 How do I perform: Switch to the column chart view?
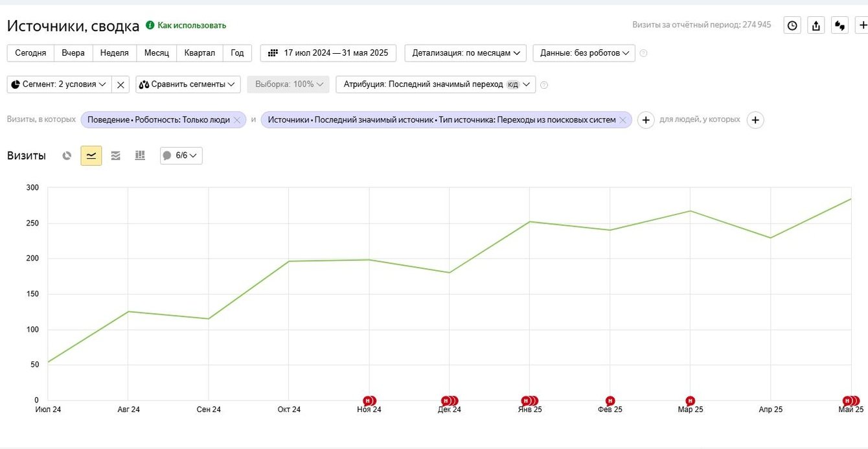pos(140,155)
